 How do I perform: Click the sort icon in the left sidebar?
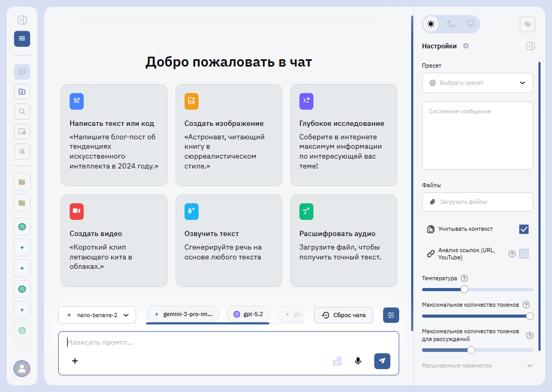22,151
